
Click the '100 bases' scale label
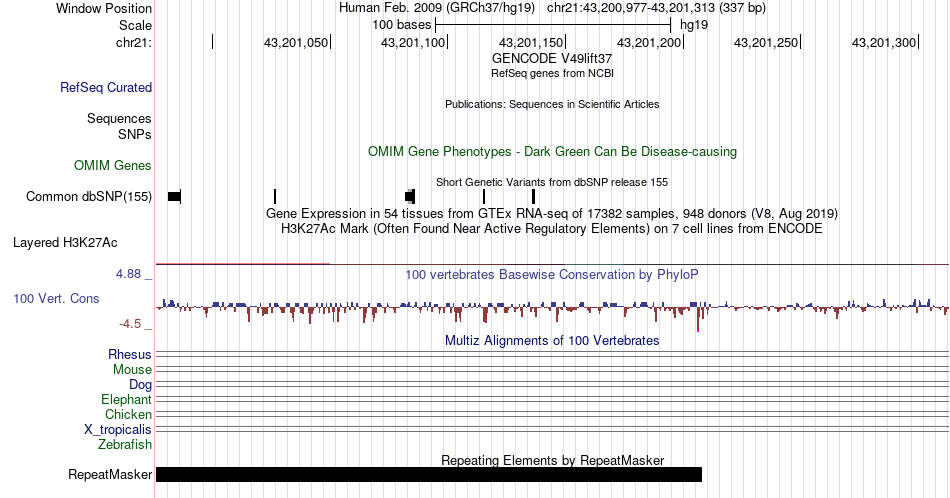click(402, 25)
